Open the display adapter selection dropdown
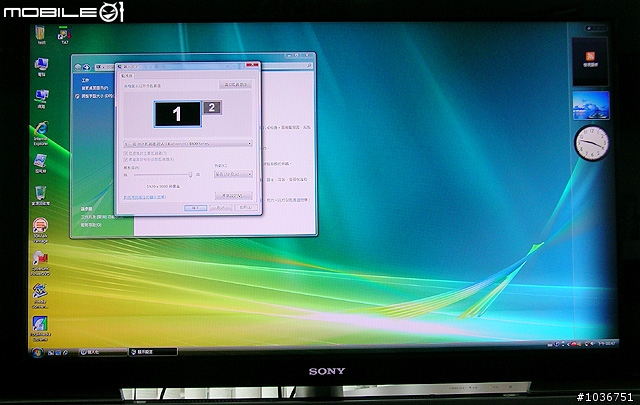 [188, 144]
